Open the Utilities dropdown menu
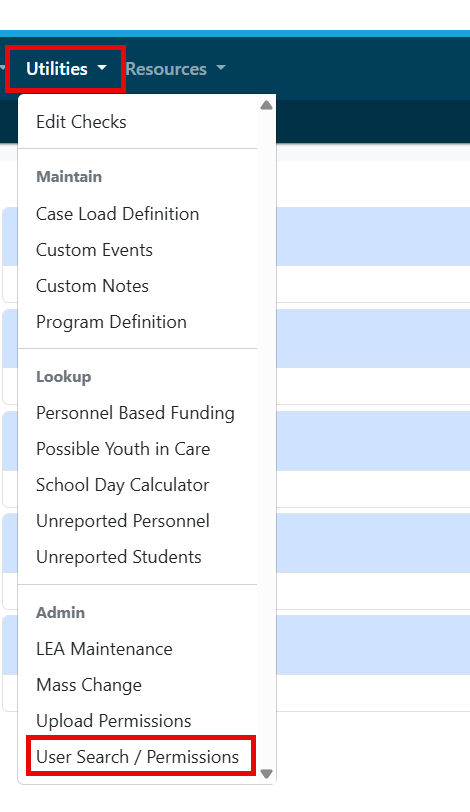 66,69
